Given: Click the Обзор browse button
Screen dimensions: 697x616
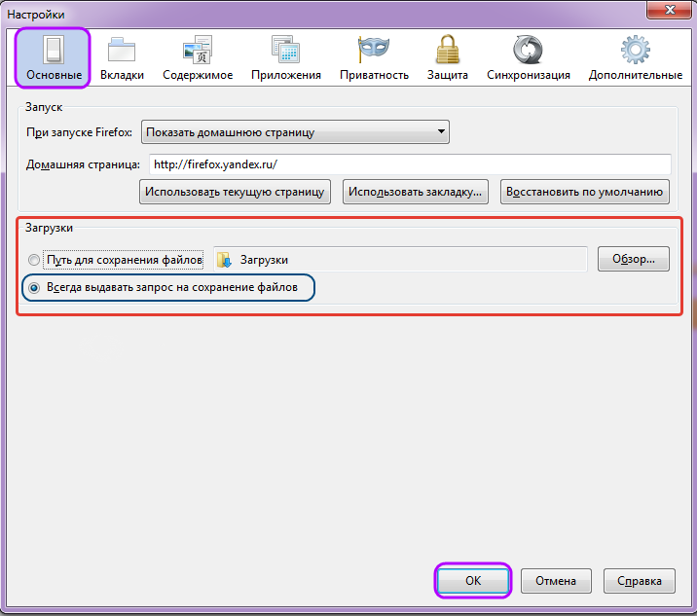Looking at the screenshot, I should pyautogui.click(x=634, y=259).
